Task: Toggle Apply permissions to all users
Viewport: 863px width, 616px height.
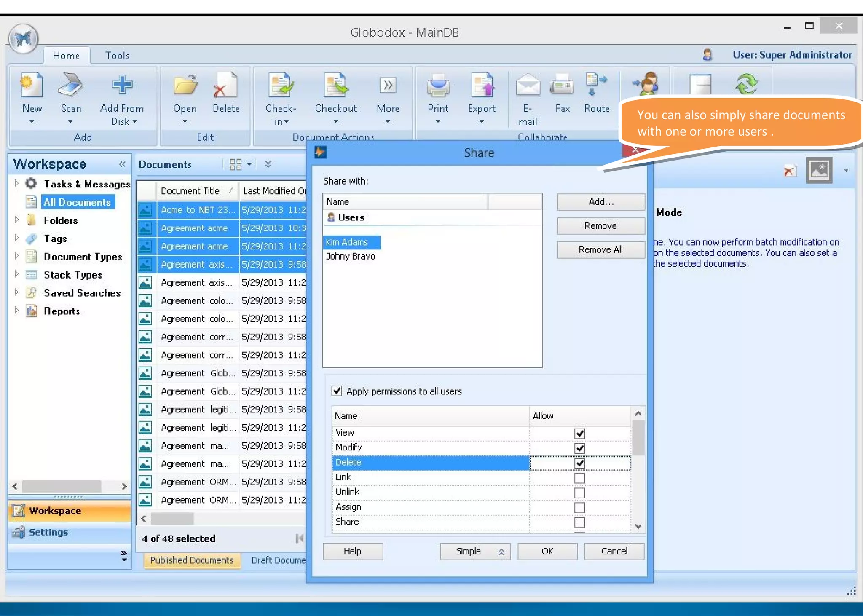Action: point(337,391)
